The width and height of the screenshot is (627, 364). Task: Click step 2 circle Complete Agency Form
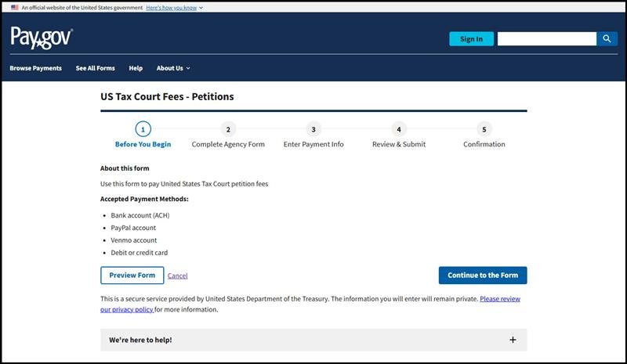point(228,129)
